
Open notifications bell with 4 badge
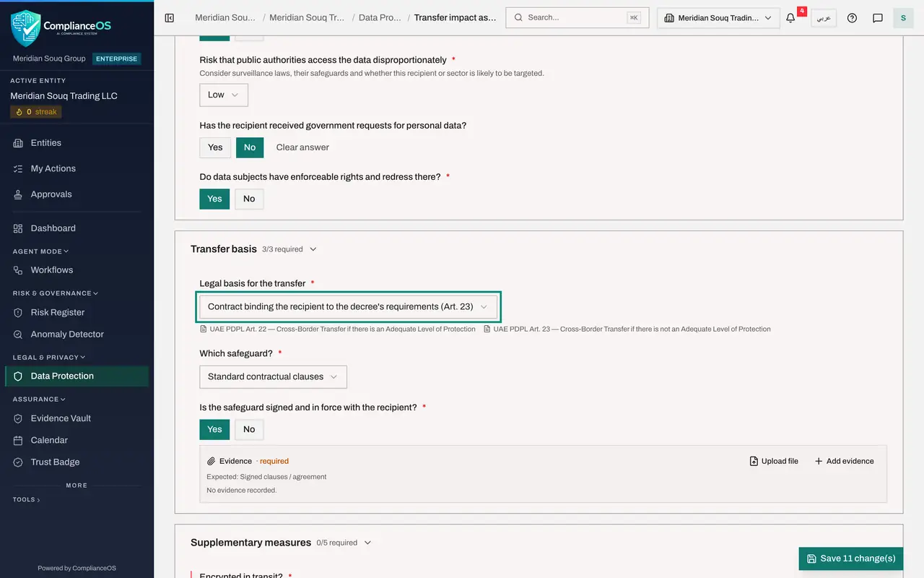pos(791,18)
